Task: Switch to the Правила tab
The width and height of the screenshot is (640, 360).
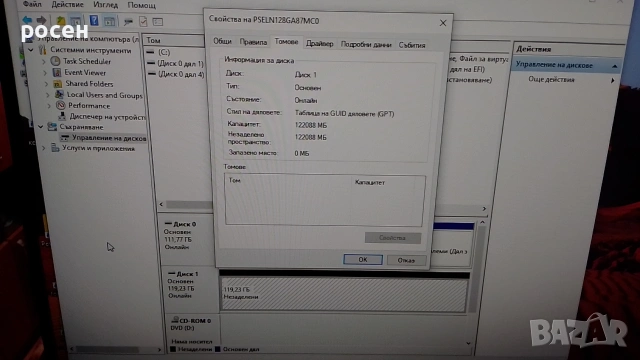Action: pyautogui.click(x=253, y=42)
